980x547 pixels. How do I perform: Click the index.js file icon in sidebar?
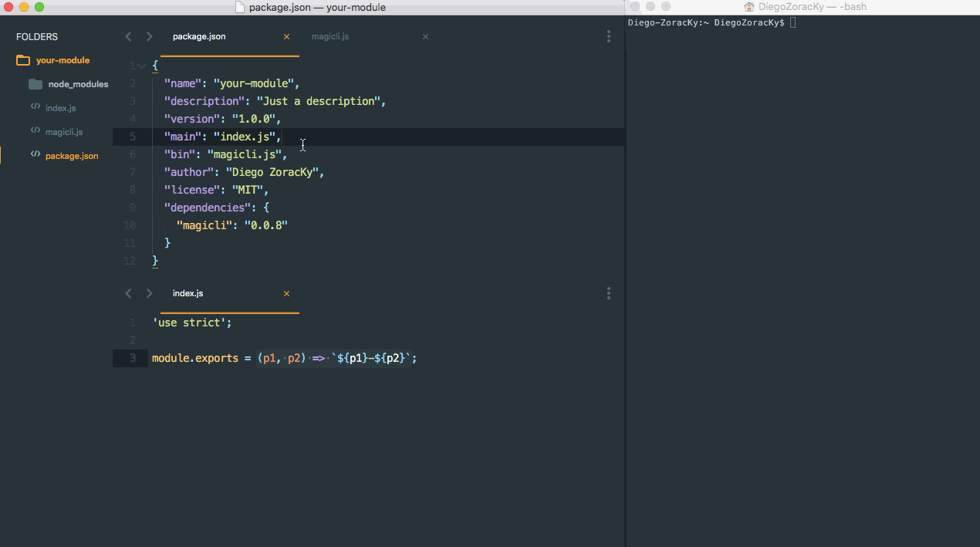pos(35,107)
